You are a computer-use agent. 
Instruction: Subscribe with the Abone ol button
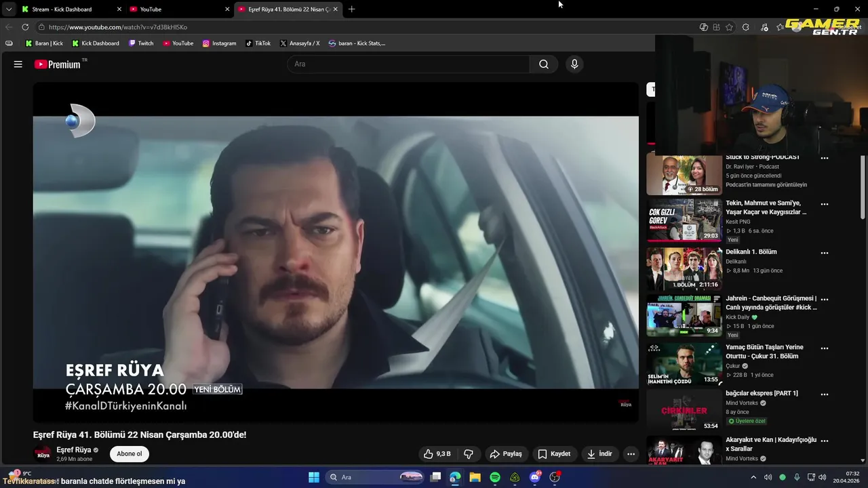click(x=130, y=454)
